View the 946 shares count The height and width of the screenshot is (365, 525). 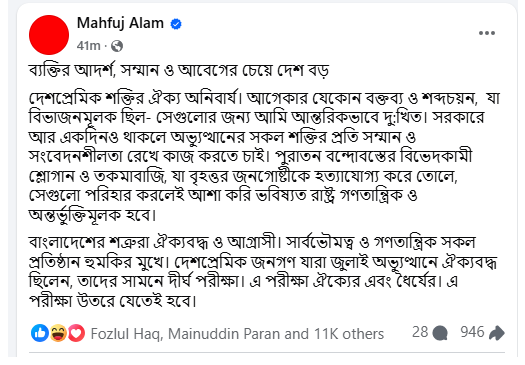472,332
